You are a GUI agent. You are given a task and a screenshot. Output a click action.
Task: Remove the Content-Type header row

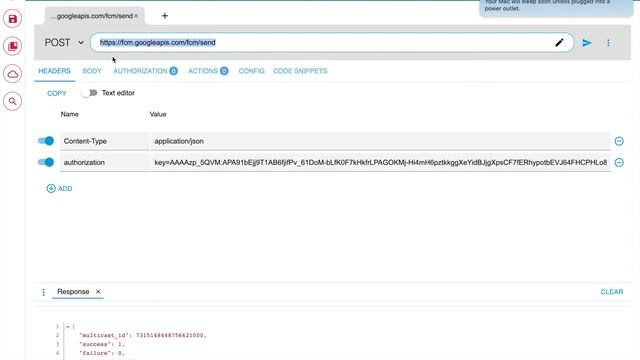(619, 141)
